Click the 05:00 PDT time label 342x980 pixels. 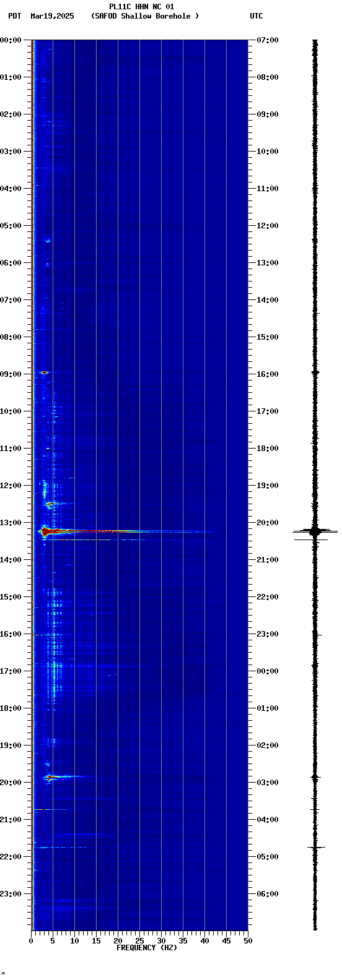point(11,226)
